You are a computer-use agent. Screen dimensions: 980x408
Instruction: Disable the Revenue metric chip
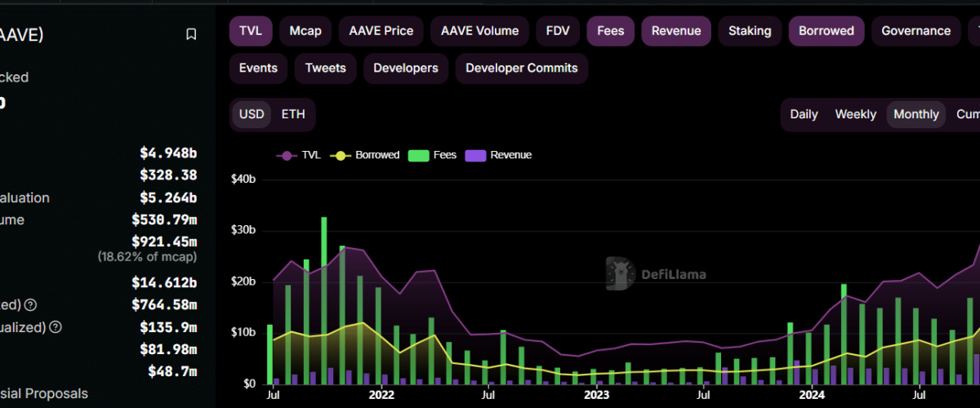click(x=675, y=31)
